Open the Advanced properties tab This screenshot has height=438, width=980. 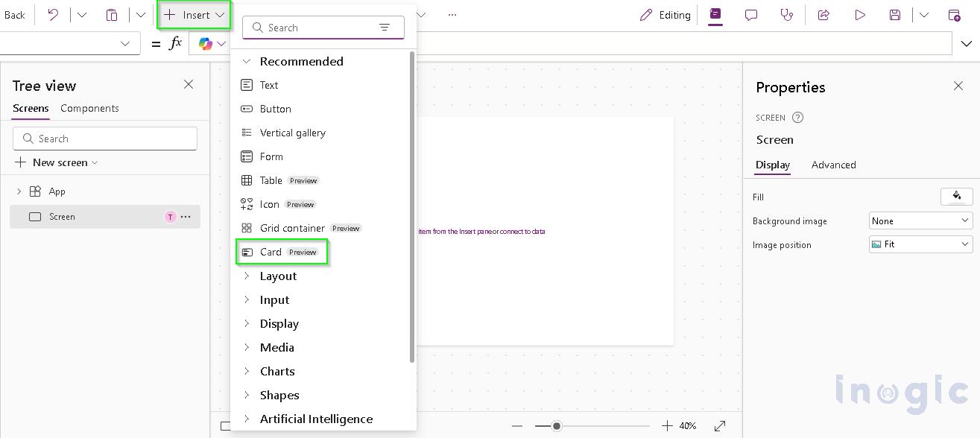click(x=833, y=165)
